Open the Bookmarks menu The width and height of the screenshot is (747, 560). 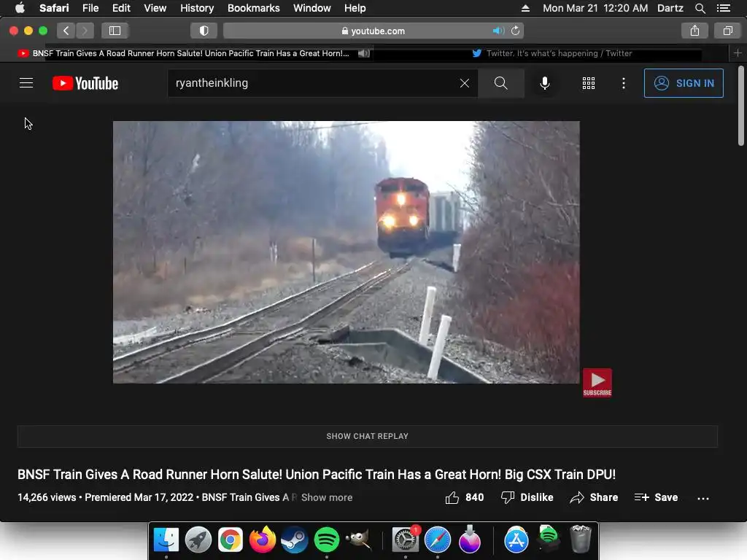pos(253,8)
